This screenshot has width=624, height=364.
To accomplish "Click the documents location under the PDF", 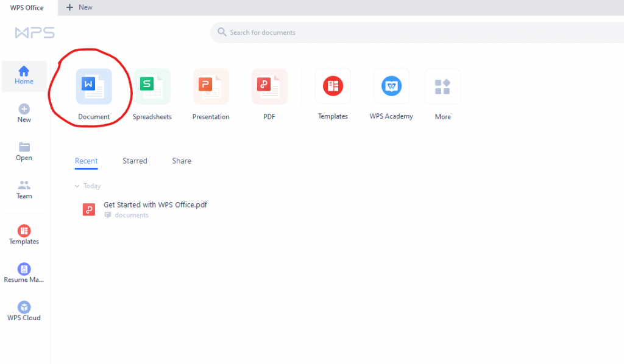I will (132, 215).
